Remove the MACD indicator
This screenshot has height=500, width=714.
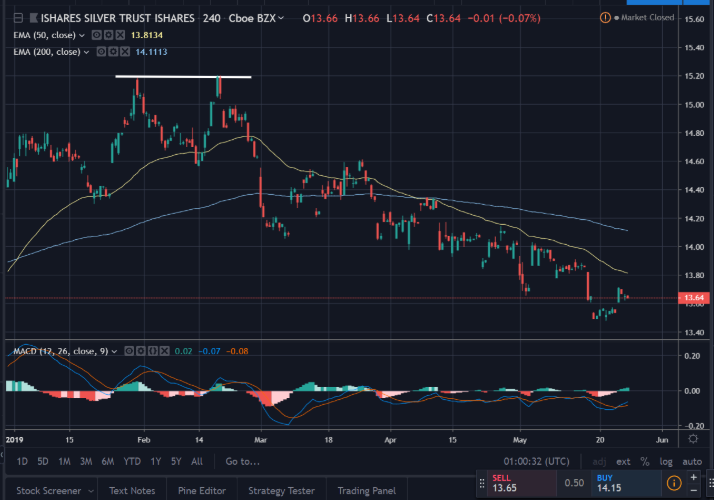[164, 351]
